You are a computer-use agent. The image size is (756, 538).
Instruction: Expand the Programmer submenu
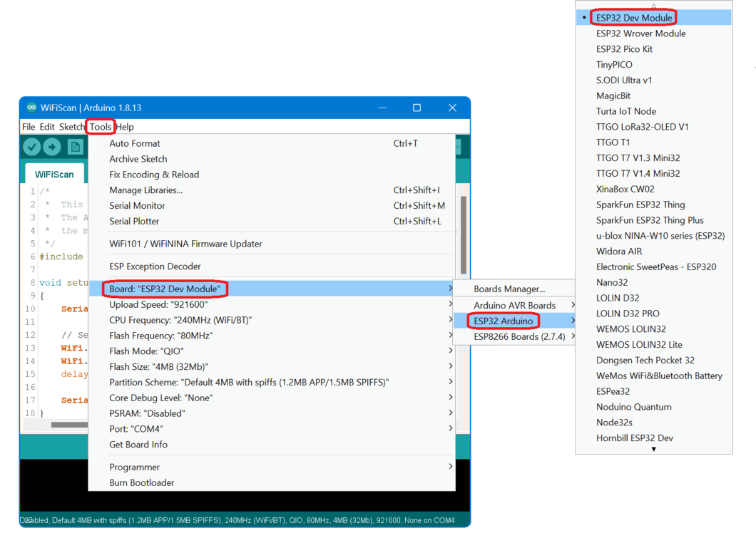coord(272,467)
